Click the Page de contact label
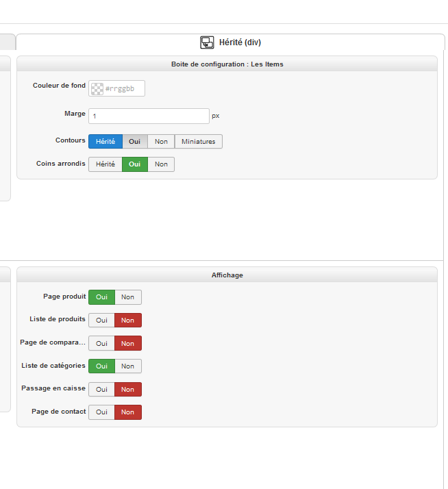 click(59, 412)
